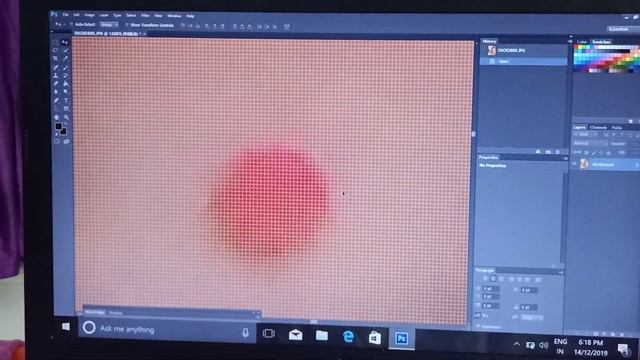Select the Hand tool
This screenshot has width=640, height=360.
coord(56,117)
